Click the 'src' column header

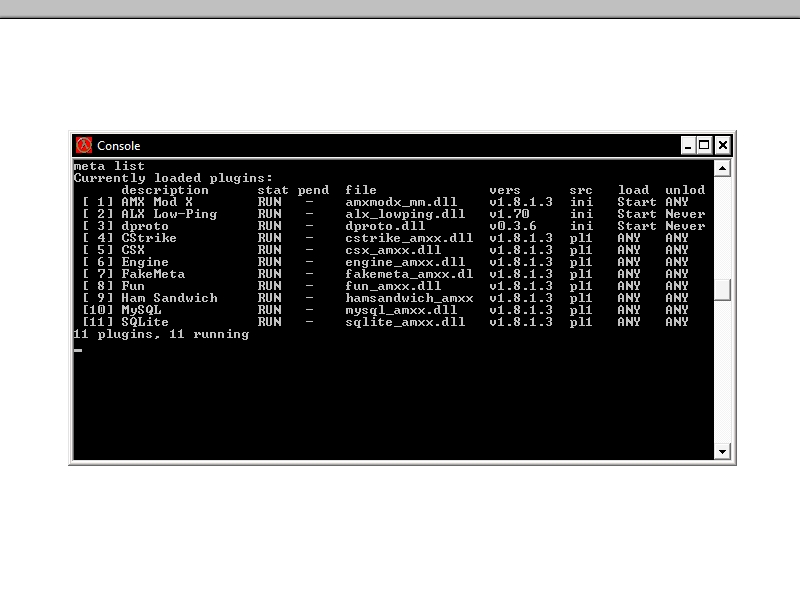click(581, 190)
